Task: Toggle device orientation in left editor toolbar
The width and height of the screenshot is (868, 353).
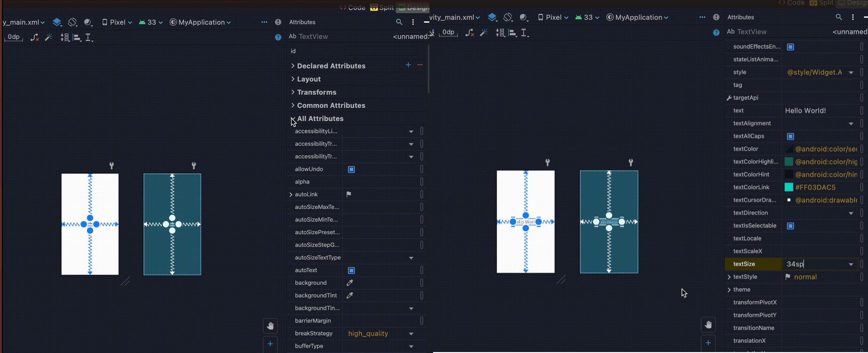Action: (x=72, y=22)
